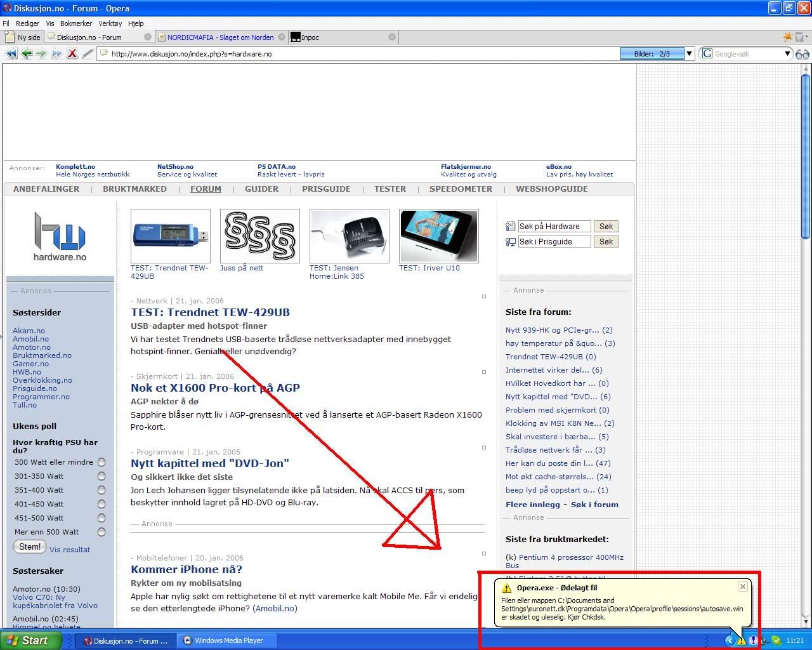Open dropdown arrow beside trash can
812x650 pixels.
coord(808,37)
